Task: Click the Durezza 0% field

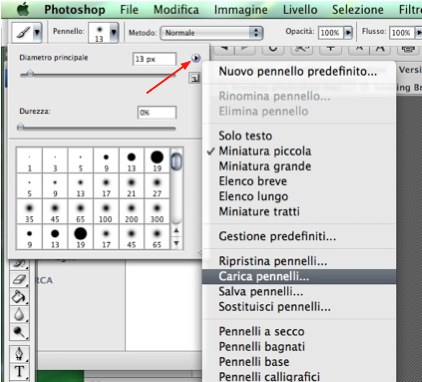Action: (157, 113)
